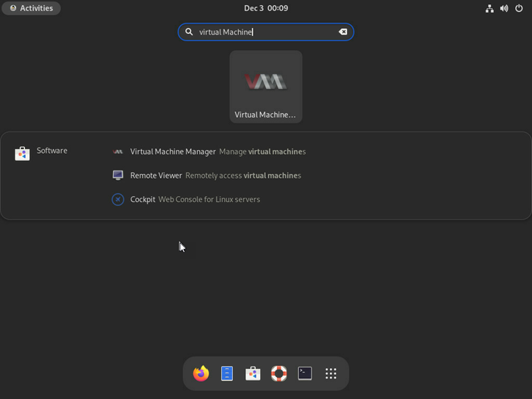Viewport: 532px width, 399px height.
Task: Open Software center from the dock
Action: 253,373
